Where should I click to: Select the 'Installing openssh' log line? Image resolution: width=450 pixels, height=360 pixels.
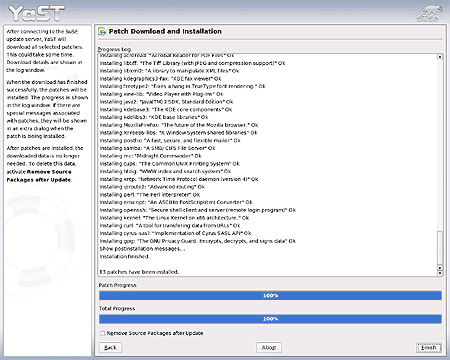[x=198, y=210]
